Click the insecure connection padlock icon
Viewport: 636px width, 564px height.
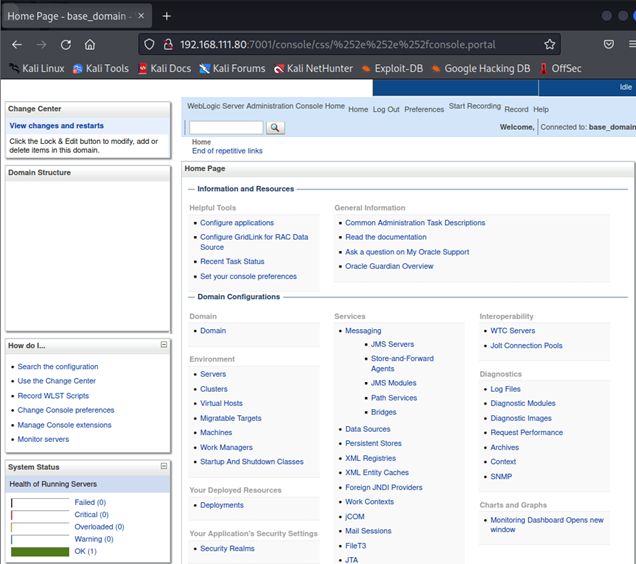(168, 44)
